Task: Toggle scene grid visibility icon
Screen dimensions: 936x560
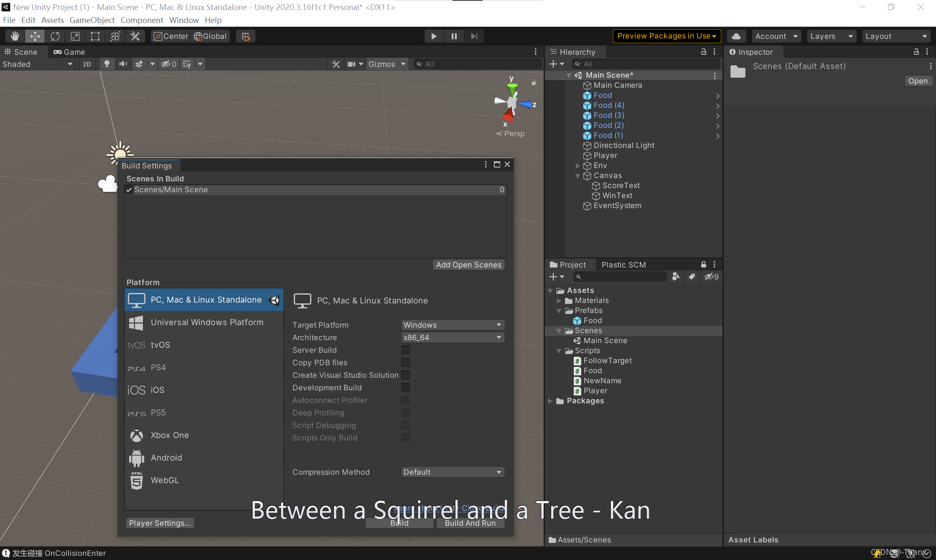Action: [187, 64]
